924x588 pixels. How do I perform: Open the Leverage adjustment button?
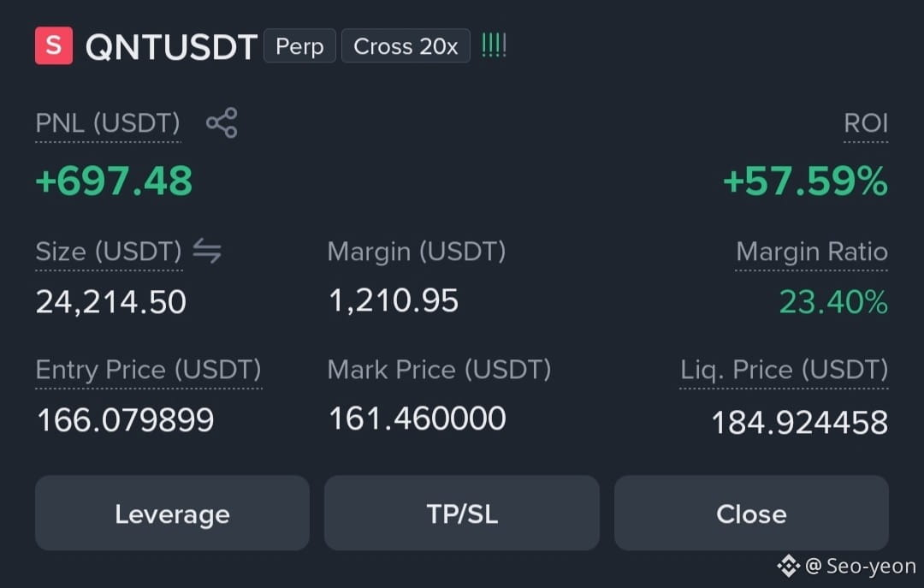click(172, 513)
